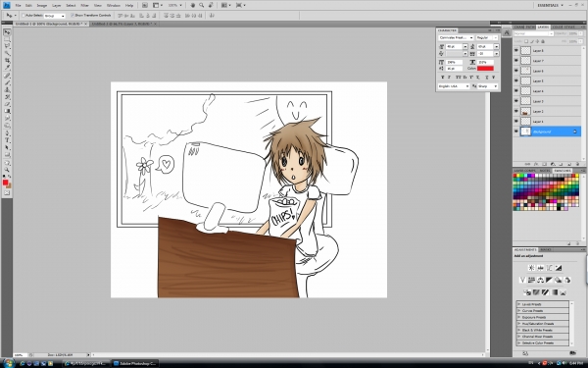Viewport: 588px width, 368px height.
Task: Click the Hand tool in the application bar
Action: pyautogui.click(x=193, y=5)
